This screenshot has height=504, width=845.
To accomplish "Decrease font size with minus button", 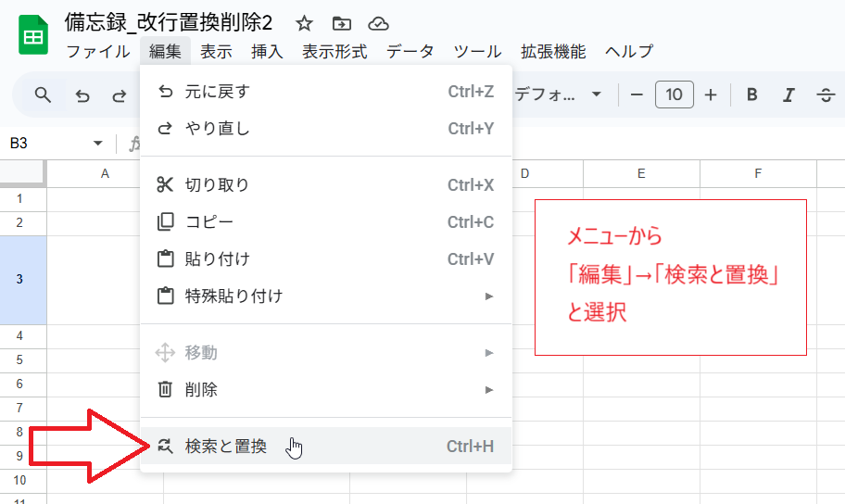I will (x=637, y=94).
